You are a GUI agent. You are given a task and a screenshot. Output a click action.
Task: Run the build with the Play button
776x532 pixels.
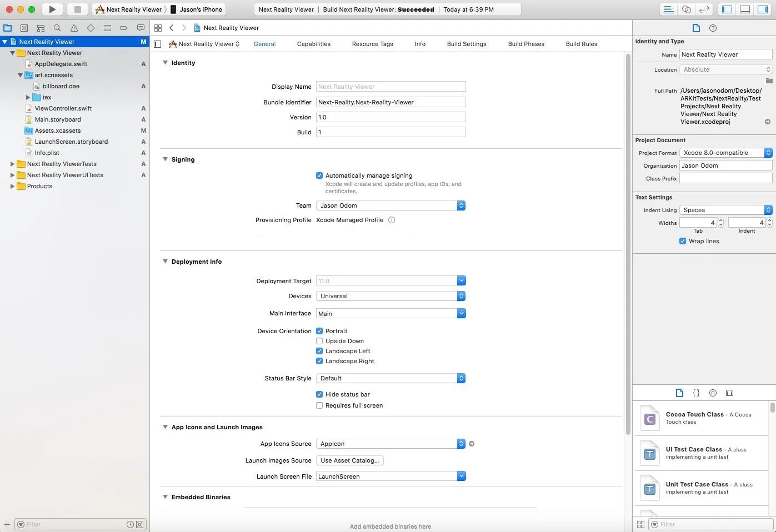point(52,9)
